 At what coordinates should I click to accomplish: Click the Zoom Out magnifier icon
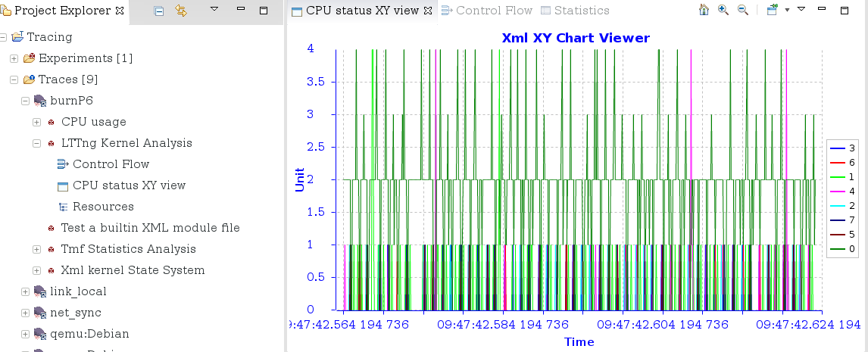743,10
